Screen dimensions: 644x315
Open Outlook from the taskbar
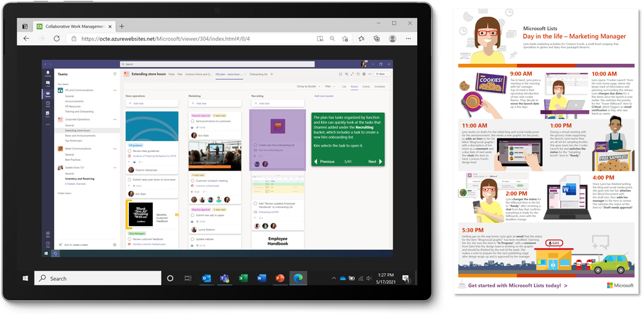coord(206,278)
